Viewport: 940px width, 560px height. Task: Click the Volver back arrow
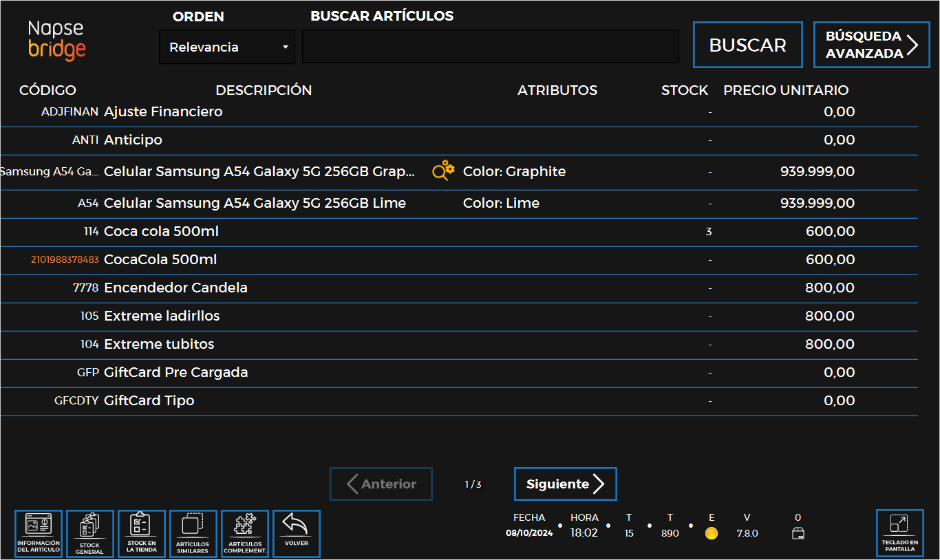point(297,534)
